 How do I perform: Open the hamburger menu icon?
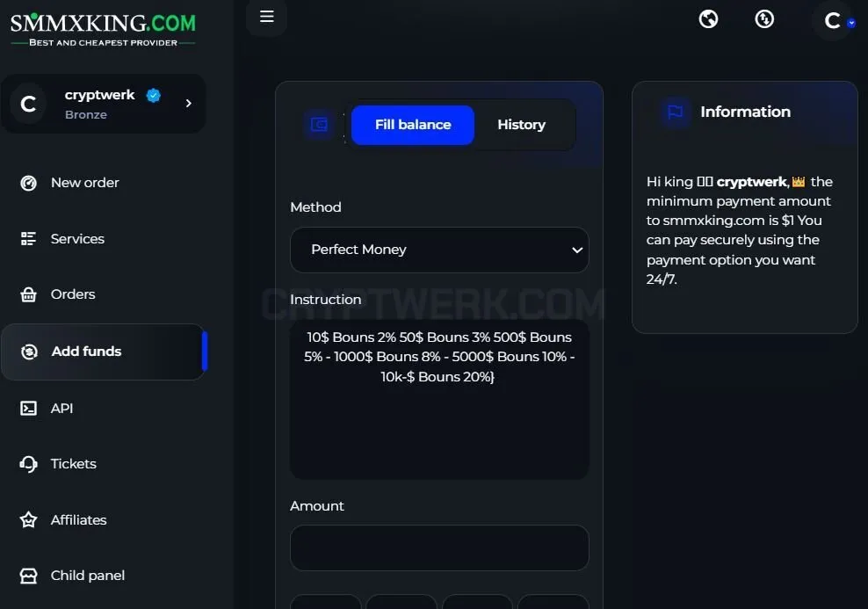267,17
